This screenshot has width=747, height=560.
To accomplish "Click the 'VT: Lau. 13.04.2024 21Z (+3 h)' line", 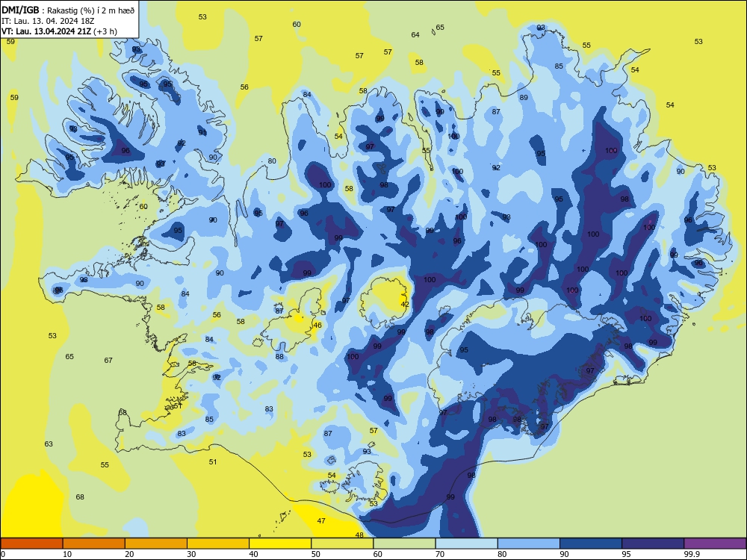I will tap(60, 31).
